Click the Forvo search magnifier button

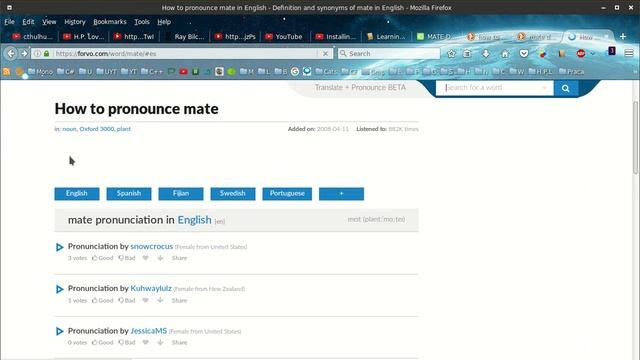pyautogui.click(x=566, y=88)
